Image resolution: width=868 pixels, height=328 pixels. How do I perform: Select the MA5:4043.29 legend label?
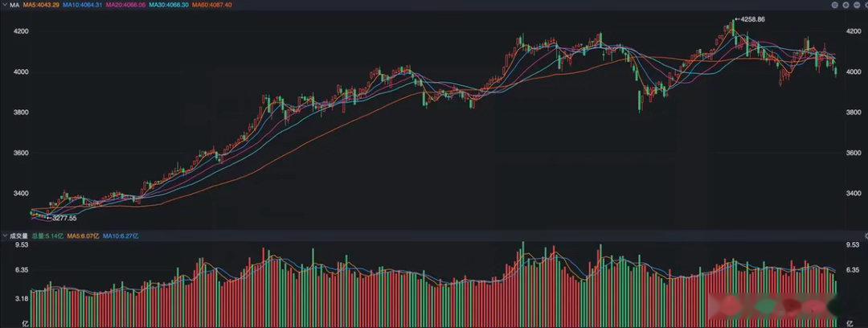[x=41, y=5]
